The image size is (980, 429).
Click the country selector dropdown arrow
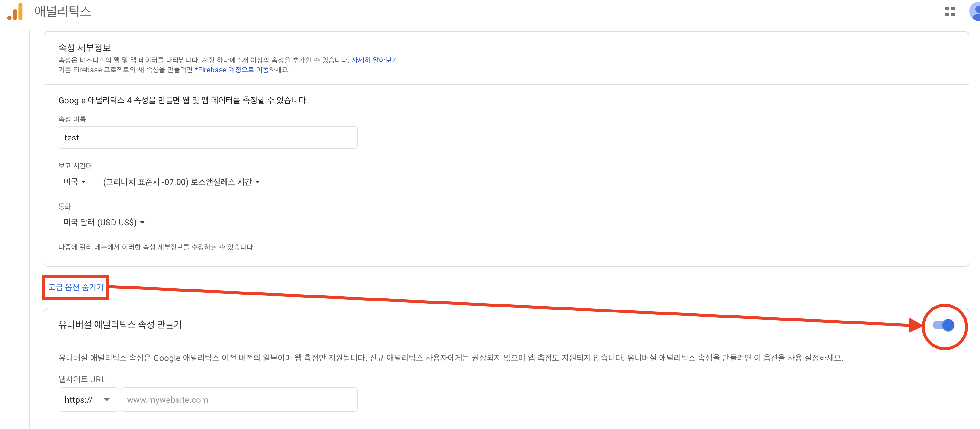pyautogui.click(x=84, y=182)
